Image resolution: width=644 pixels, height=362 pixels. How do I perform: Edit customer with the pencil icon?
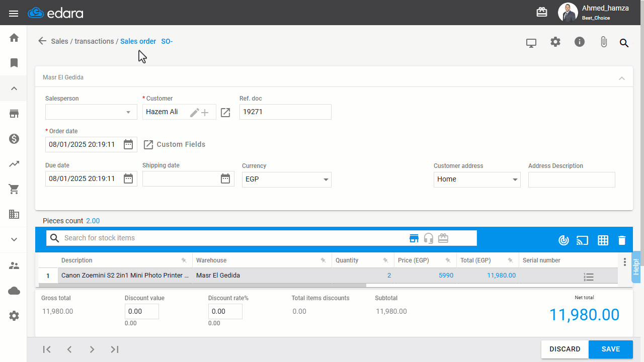pos(194,113)
